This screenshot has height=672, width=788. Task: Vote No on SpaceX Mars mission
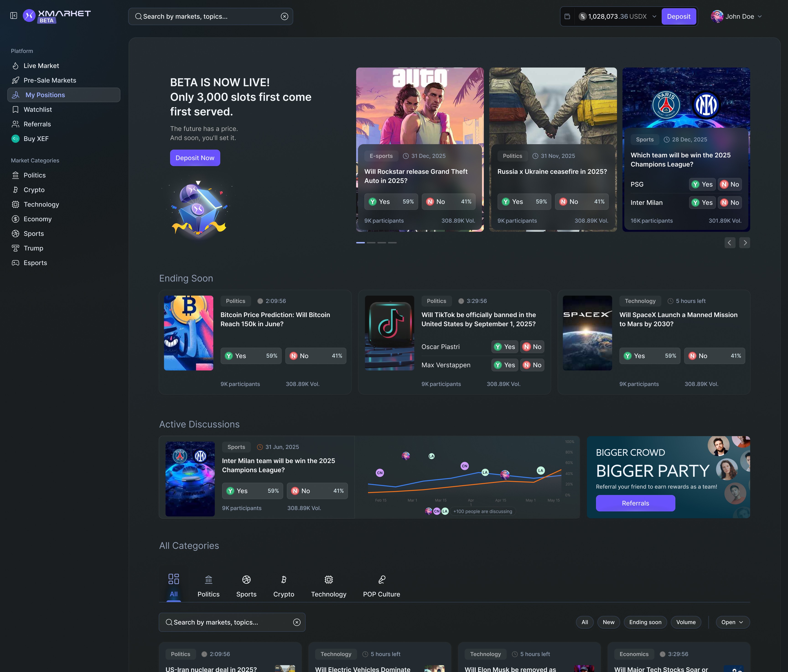[715, 356]
